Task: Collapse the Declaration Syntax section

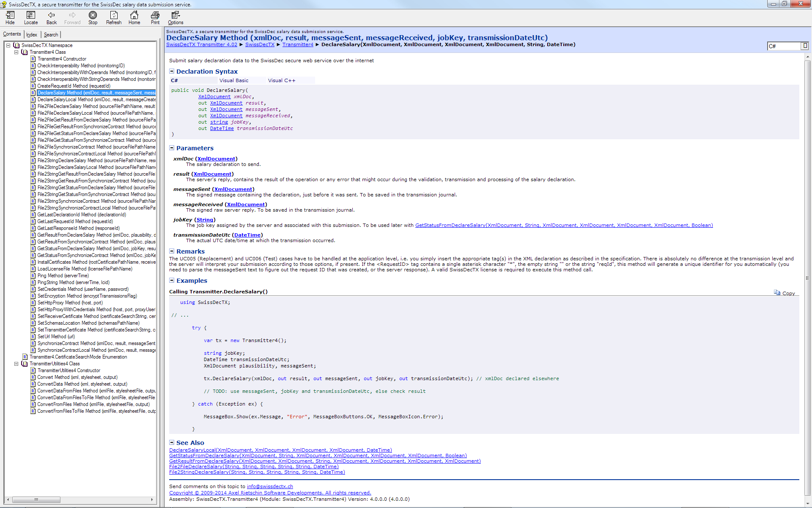Action: point(172,71)
